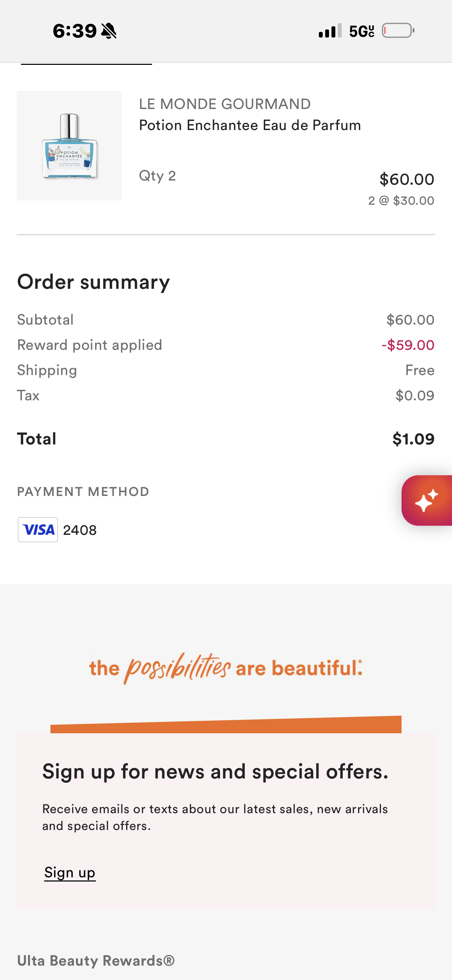The image size is (452, 980).
Task: Tap the sparkle AI assistant floating button
Action: pyautogui.click(x=427, y=500)
